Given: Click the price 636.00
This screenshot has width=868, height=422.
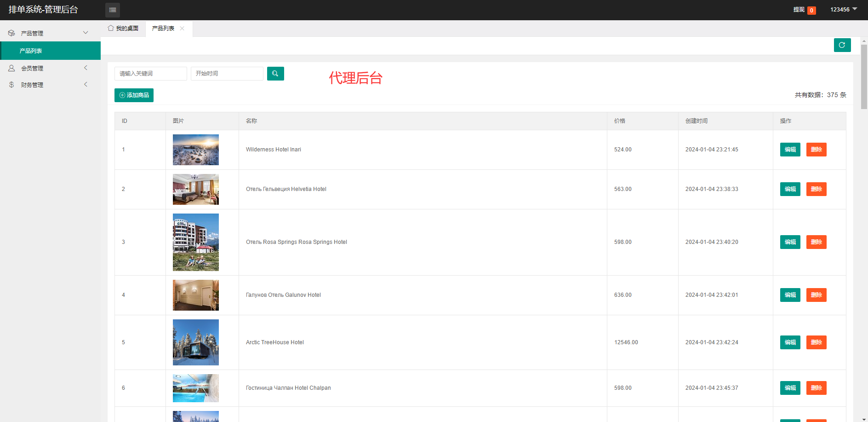Looking at the screenshot, I should tap(623, 295).
